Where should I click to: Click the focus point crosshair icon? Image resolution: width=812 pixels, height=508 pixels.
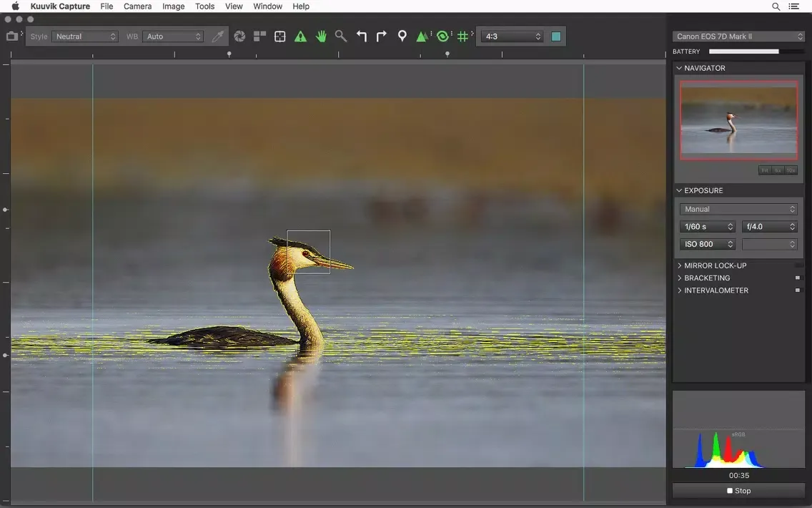tap(280, 36)
